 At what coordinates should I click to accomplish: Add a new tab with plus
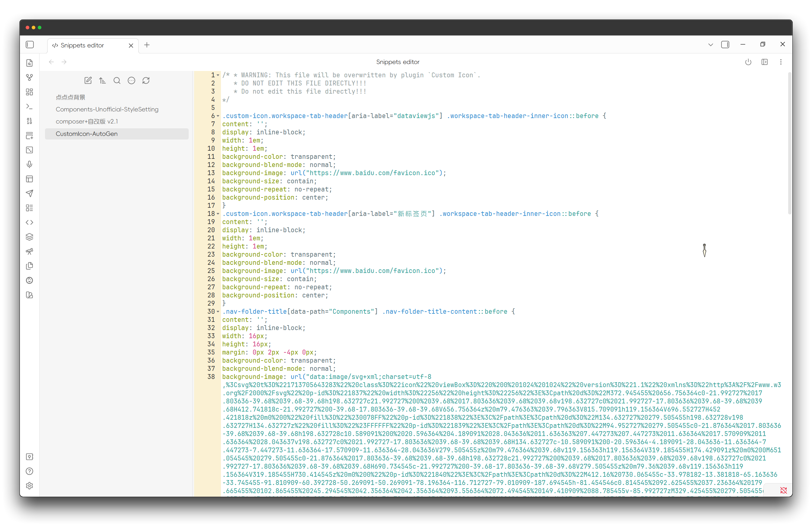pyautogui.click(x=147, y=45)
